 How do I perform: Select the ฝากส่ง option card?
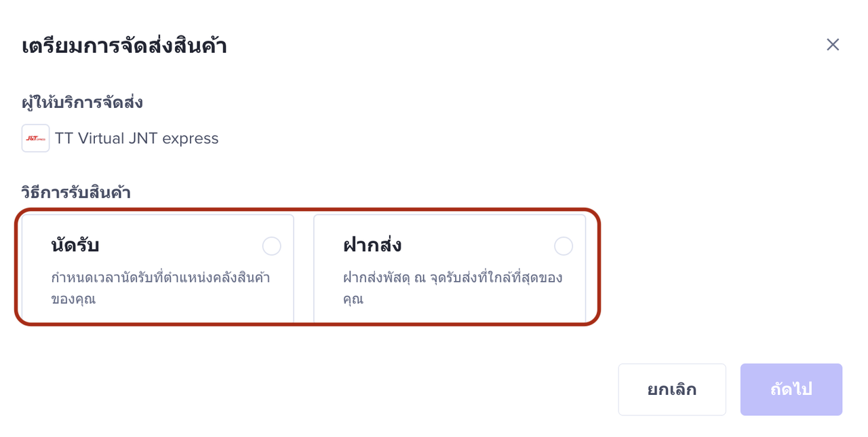tap(449, 267)
